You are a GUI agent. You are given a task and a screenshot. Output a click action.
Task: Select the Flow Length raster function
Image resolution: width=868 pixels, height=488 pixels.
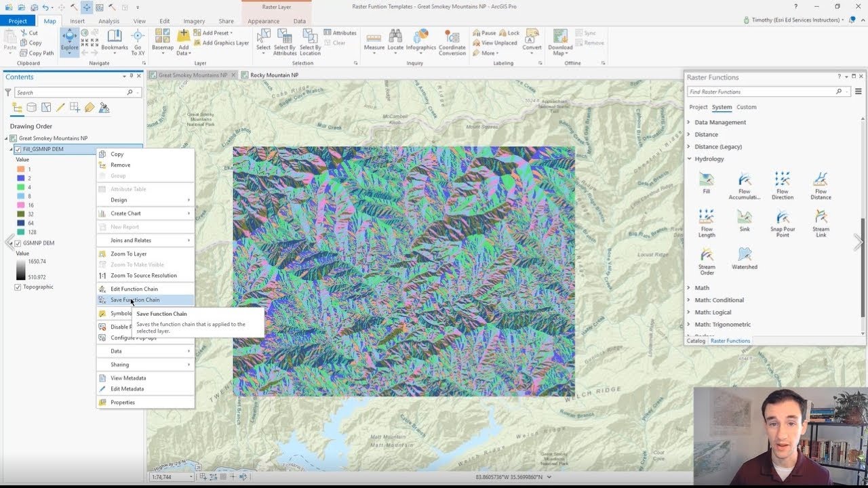(707, 224)
